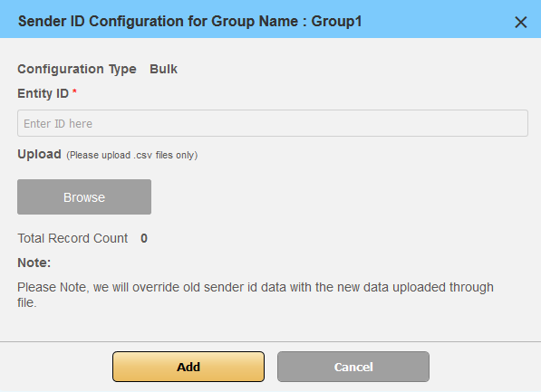Viewport: 541px width, 392px height.
Task: Click the 'Enter ID here' placeholder text
Action: [x=58, y=123]
